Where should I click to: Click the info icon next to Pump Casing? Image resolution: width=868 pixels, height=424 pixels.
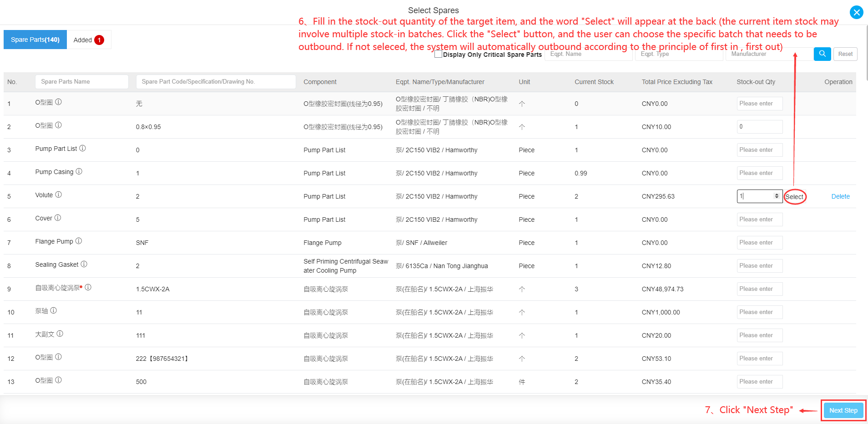79,171
